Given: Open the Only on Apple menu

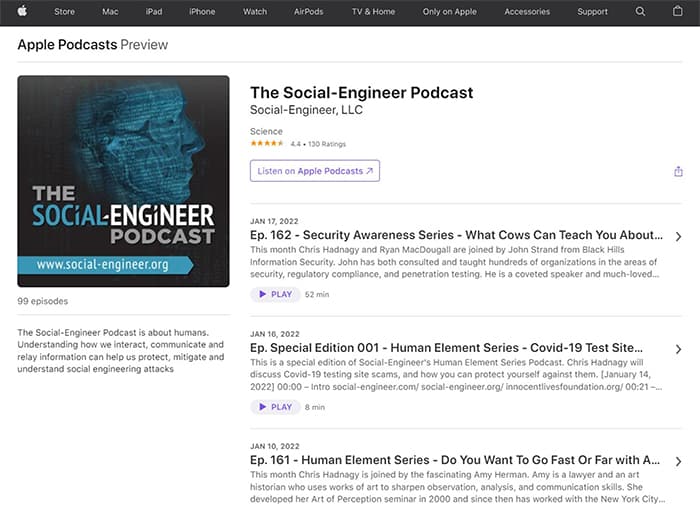Looking at the screenshot, I should [450, 12].
